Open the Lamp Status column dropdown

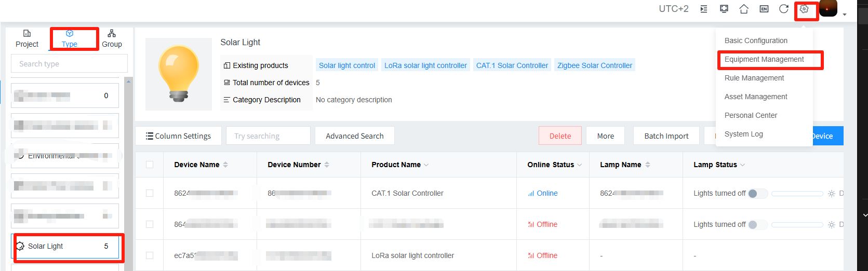(743, 165)
